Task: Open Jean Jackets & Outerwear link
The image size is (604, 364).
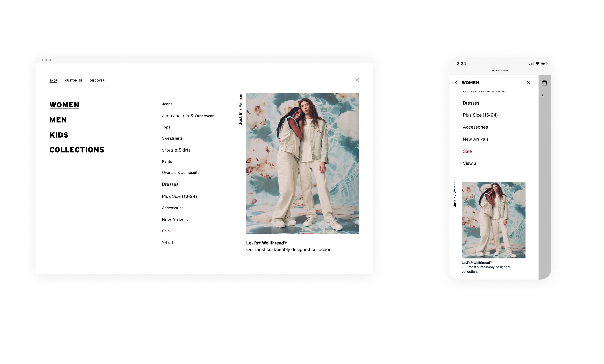Action: 187,116
